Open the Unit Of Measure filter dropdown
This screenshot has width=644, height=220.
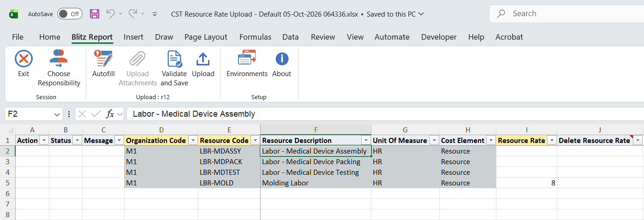[x=434, y=140]
